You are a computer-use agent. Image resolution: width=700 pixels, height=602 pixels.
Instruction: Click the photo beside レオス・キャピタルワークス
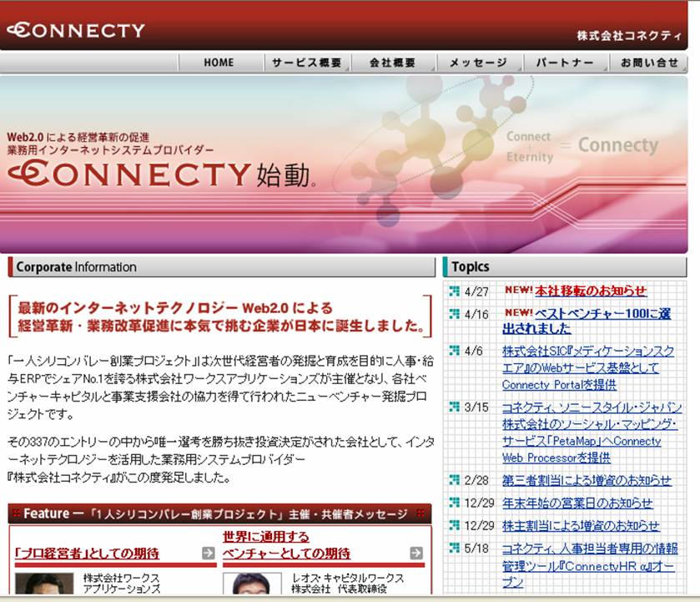(252, 584)
